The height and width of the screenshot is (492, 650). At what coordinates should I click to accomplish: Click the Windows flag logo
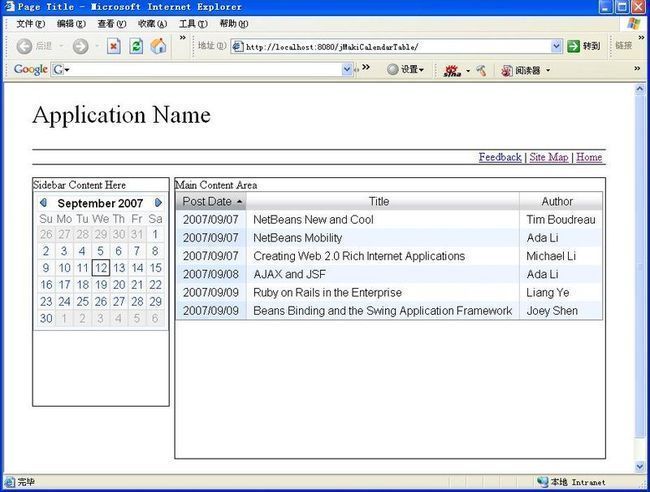634,24
